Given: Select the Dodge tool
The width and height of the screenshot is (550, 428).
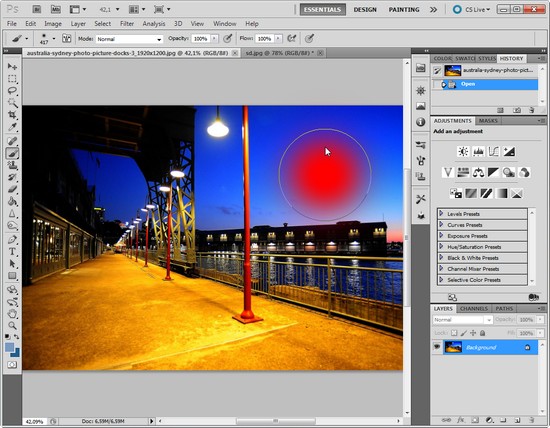Looking at the screenshot, I should [x=12, y=225].
